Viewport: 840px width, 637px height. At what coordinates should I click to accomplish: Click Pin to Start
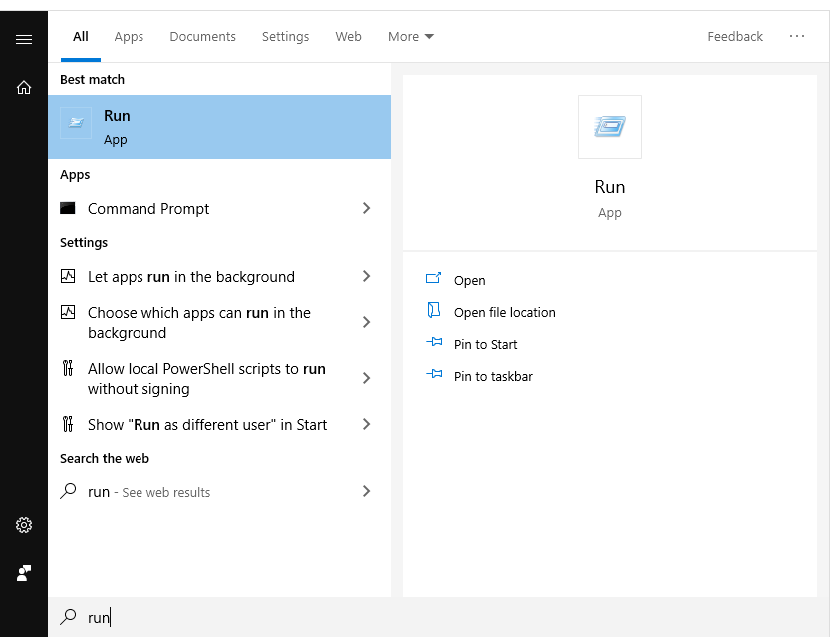tap(485, 345)
